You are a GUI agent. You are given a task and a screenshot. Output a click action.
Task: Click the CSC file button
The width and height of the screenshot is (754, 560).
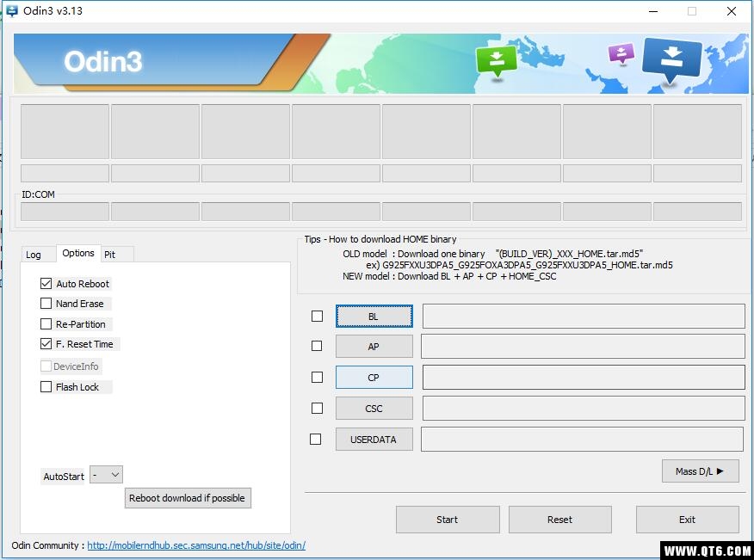coord(374,408)
